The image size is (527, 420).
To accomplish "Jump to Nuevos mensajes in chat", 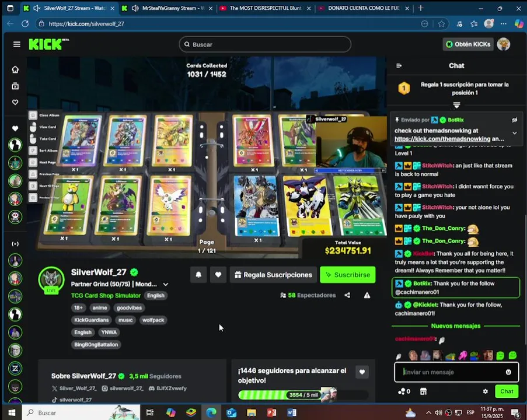I will 456,326.
